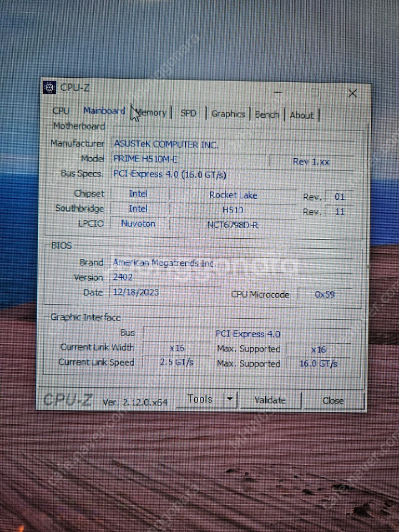Click the Close button at bottom
This screenshot has height=532, width=399.
click(x=333, y=401)
